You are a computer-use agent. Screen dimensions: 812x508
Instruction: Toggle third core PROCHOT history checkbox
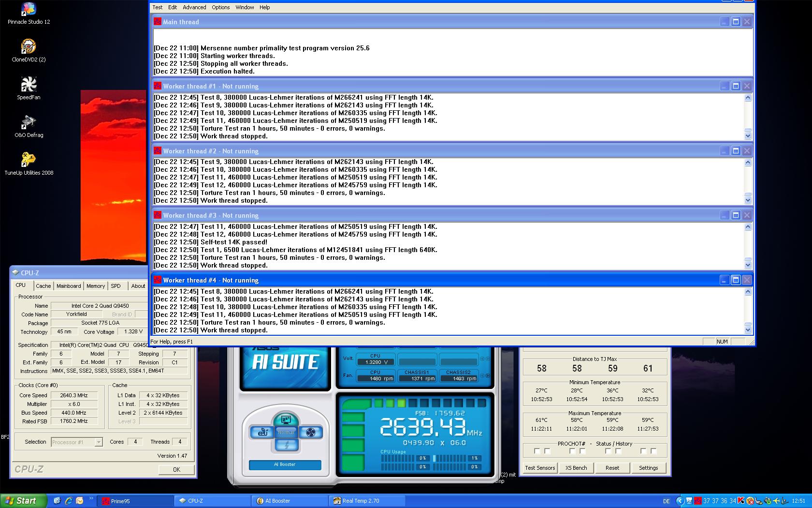[x=618, y=451]
